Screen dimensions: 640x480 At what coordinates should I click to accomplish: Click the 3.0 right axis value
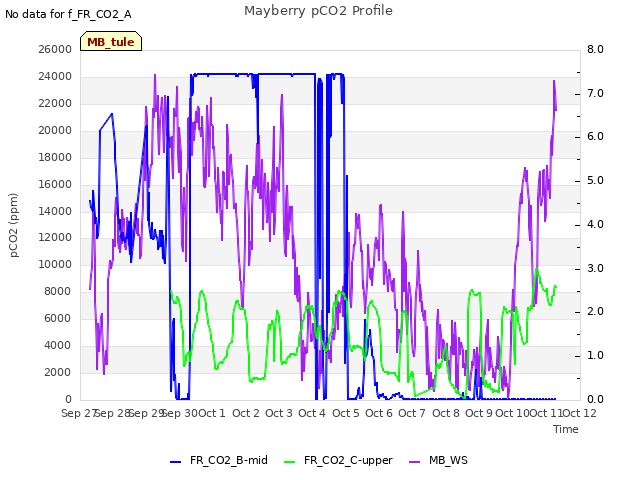595,269
